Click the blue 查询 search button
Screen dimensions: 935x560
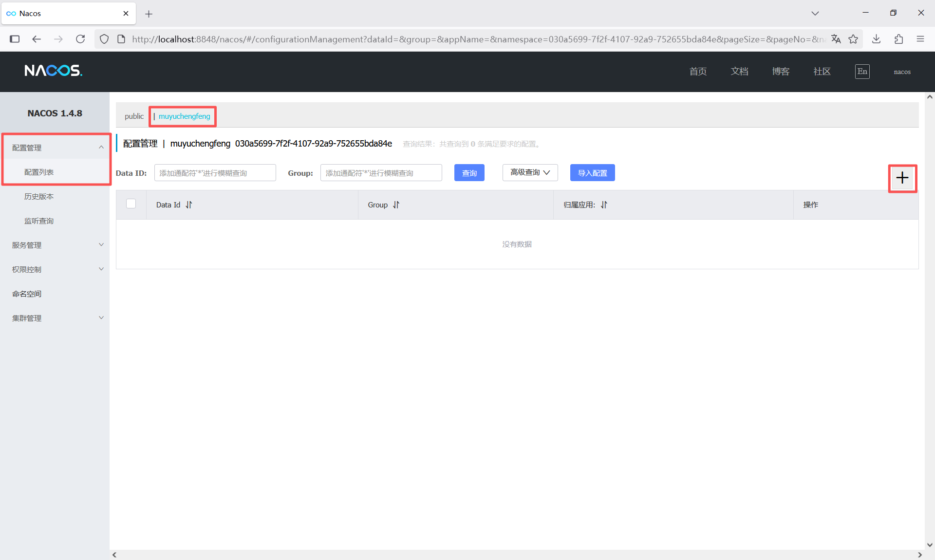469,173
